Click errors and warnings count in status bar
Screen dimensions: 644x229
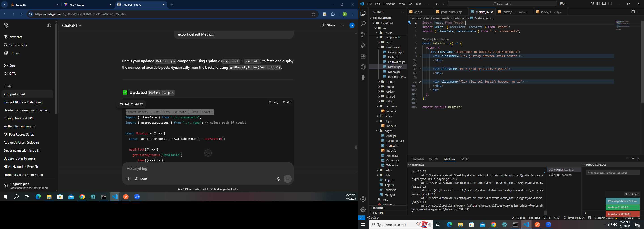tap(373, 218)
